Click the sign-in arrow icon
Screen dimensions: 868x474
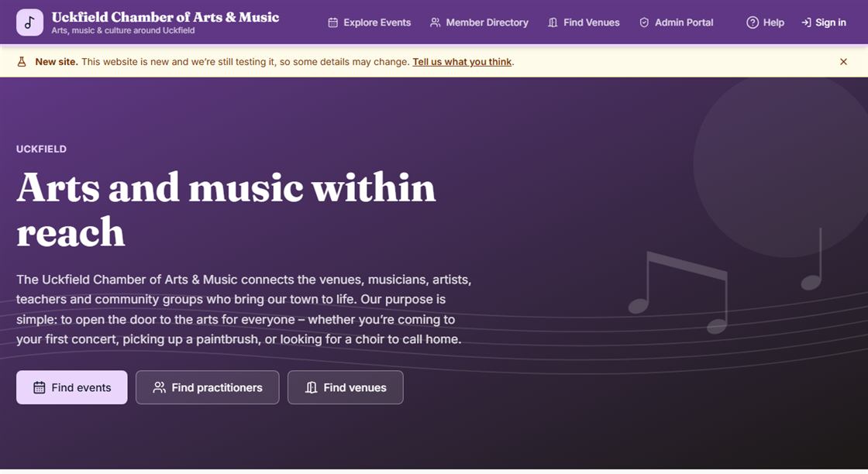pyautogui.click(x=807, y=22)
